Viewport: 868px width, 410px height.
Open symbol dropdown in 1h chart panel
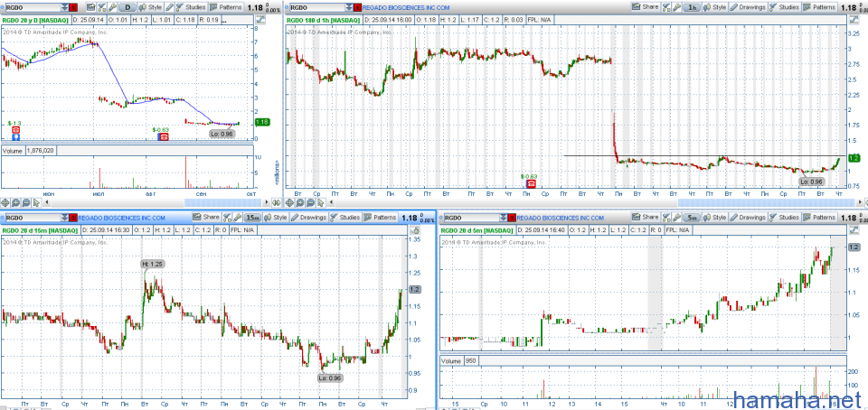349,8
